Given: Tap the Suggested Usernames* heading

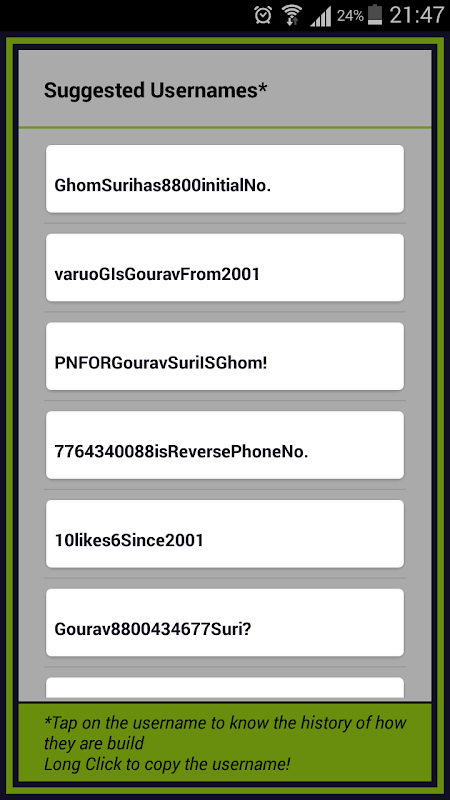Looking at the screenshot, I should point(156,91).
